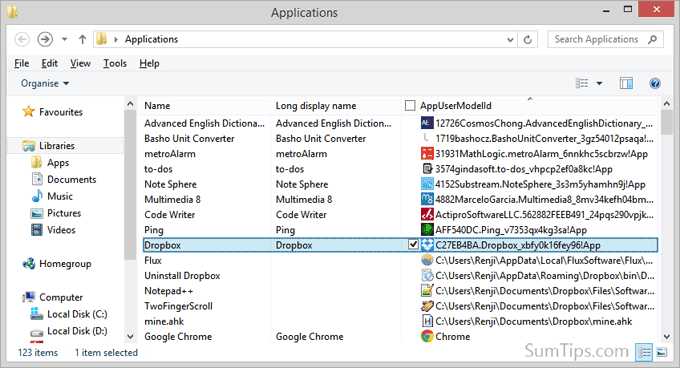Viewport: 680px width, 368px height.
Task: Click the Google Chrome icon
Action: [x=427, y=336]
